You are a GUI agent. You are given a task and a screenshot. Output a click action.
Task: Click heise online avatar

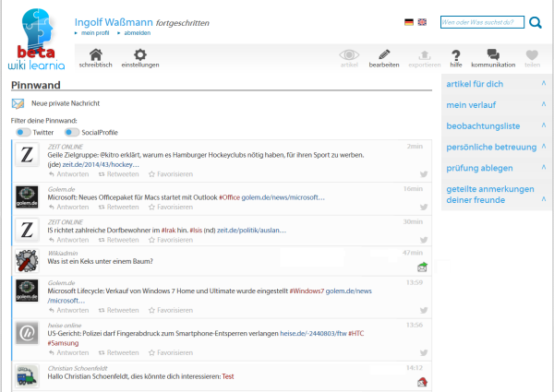tap(27, 333)
